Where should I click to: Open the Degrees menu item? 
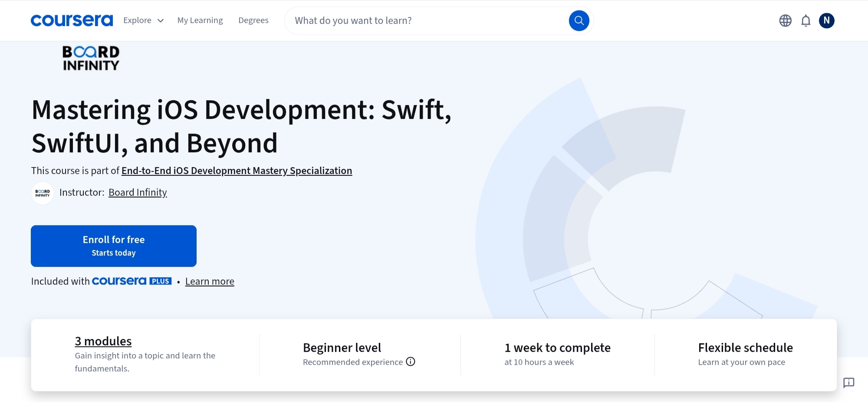pyautogui.click(x=253, y=20)
